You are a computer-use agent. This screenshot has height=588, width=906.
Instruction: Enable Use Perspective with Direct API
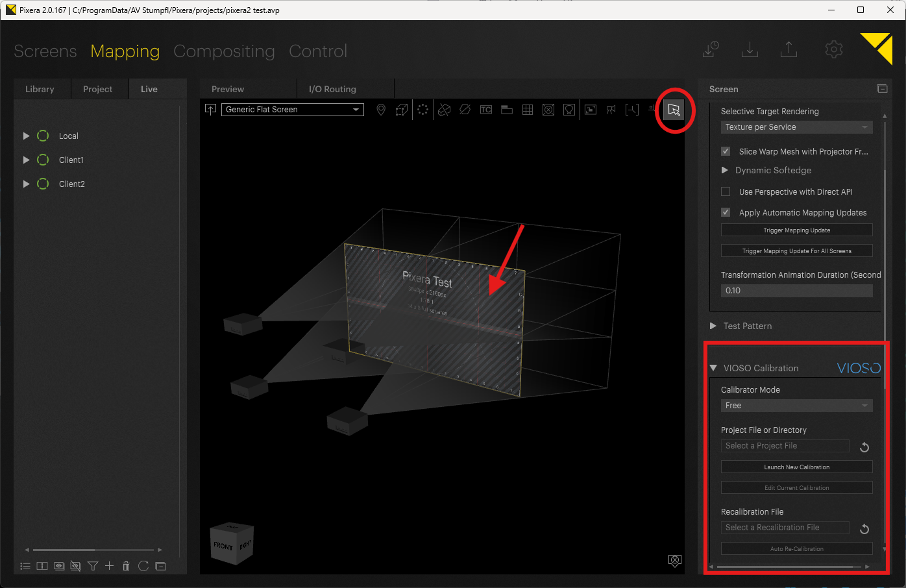(x=726, y=191)
